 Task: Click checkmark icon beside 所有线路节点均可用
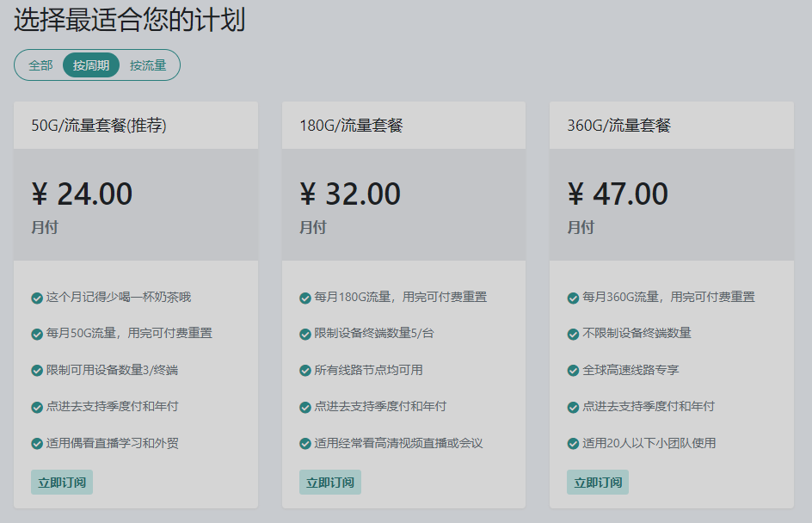coord(305,371)
